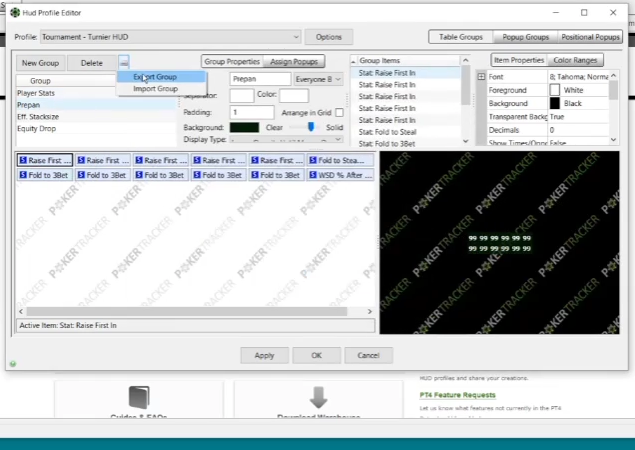Adjust the Clear to Solid opacity slider
This screenshot has height=450, width=635.
click(x=311, y=127)
